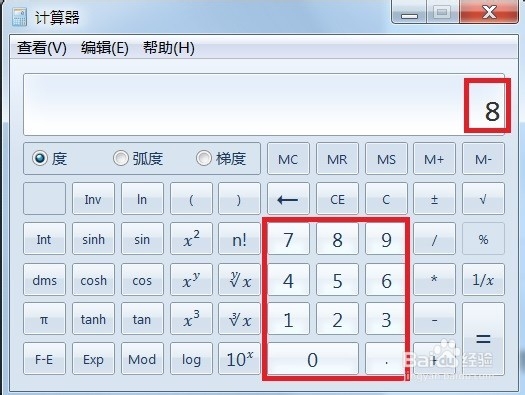525x395 pixels.
Task: Click the digit 3 key
Action: coord(385,319)
